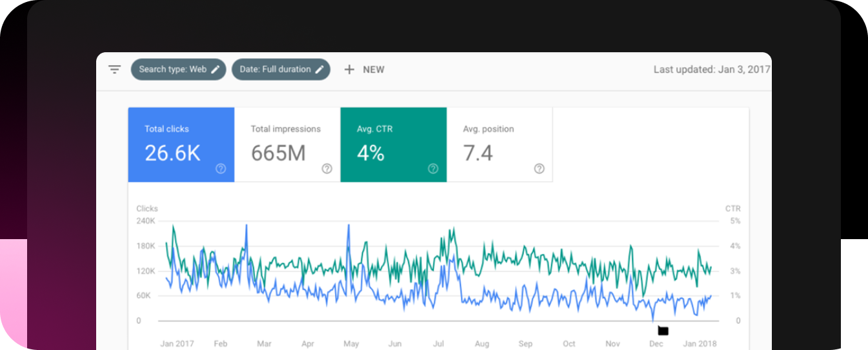Viewport: 868px width, 350px height.
Task: Toggle the Avg. CTR metric card
Action: (x=394, y=145)
